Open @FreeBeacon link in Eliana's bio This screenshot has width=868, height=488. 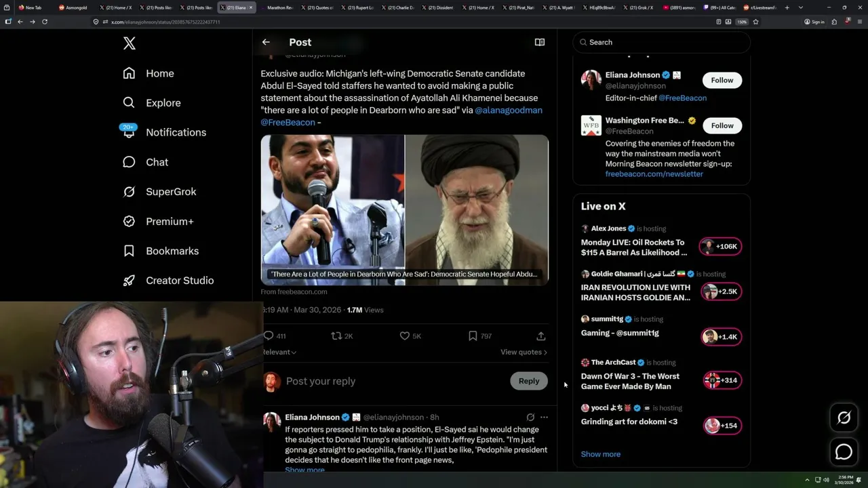pyautogui.click(x=682, y=98)
